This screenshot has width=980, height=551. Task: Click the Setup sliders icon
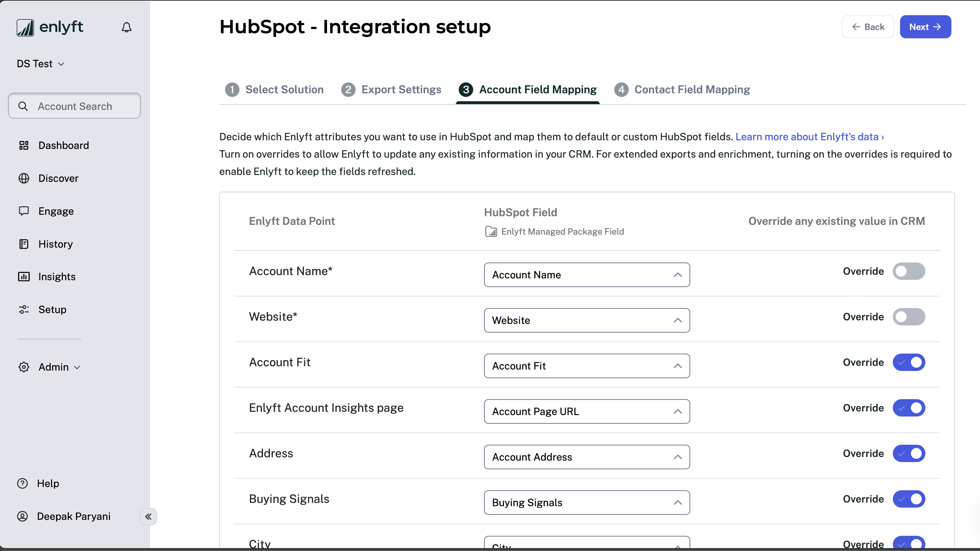[24, 309]
